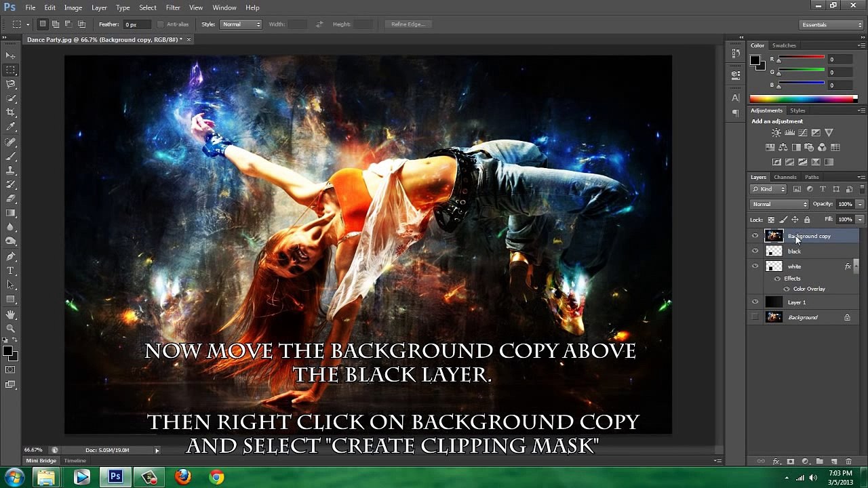Open the Kind filter dropdown
Screen dimensions: 868x488
(768, 189)
